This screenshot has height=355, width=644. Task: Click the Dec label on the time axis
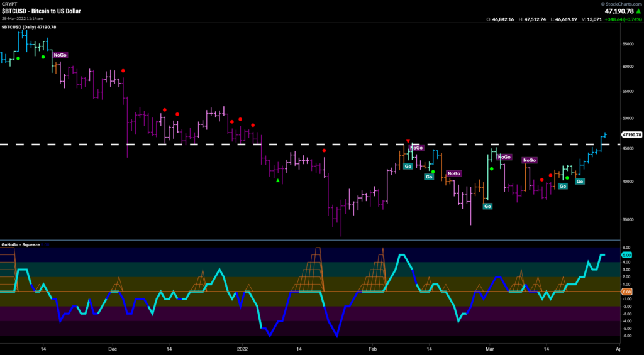(113, 347)
